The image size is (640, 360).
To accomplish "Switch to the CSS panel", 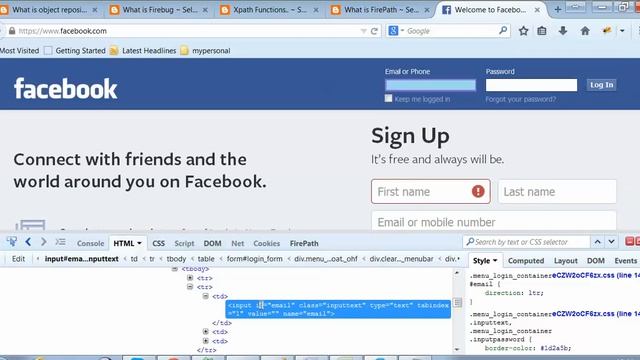I will click(158, 243).
